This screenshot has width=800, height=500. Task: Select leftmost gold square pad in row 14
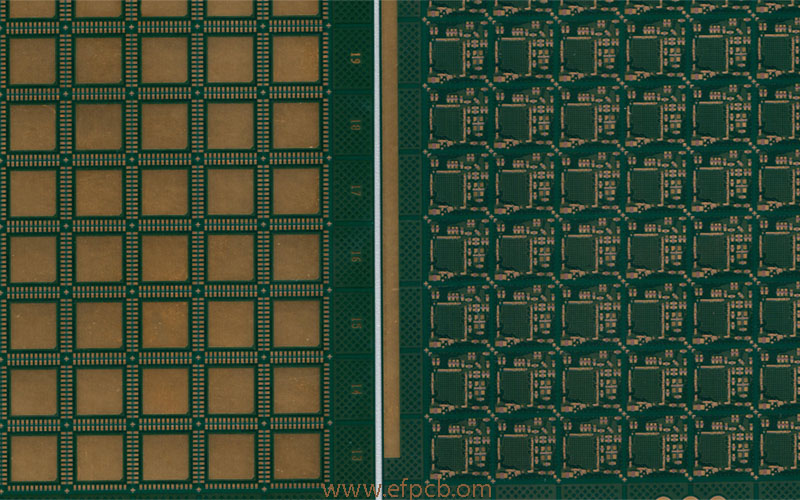(x=33, y=391)
